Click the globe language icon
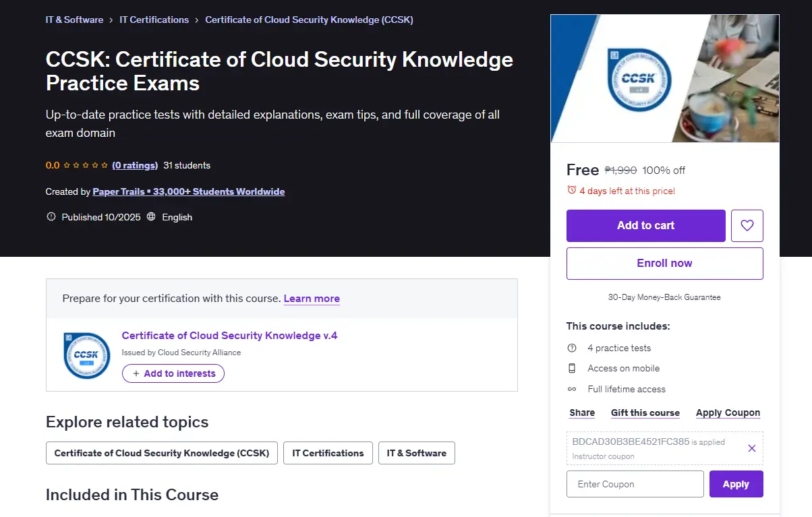 point(151,217)
